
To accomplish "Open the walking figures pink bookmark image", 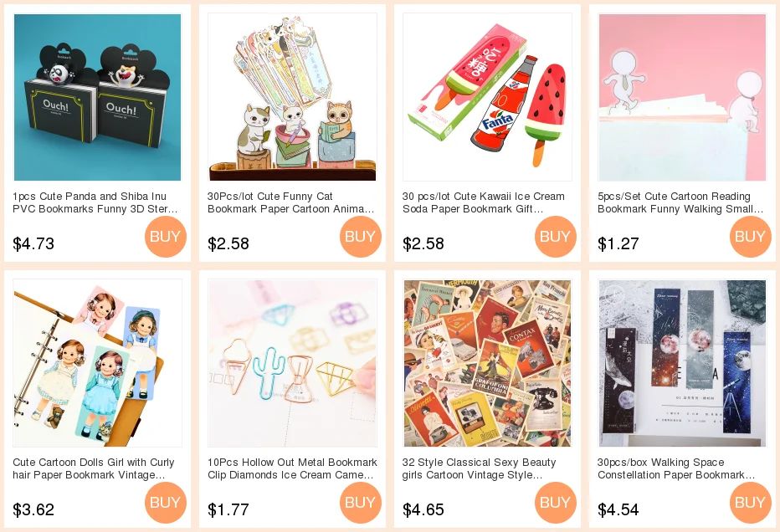I will pos(683,97).
